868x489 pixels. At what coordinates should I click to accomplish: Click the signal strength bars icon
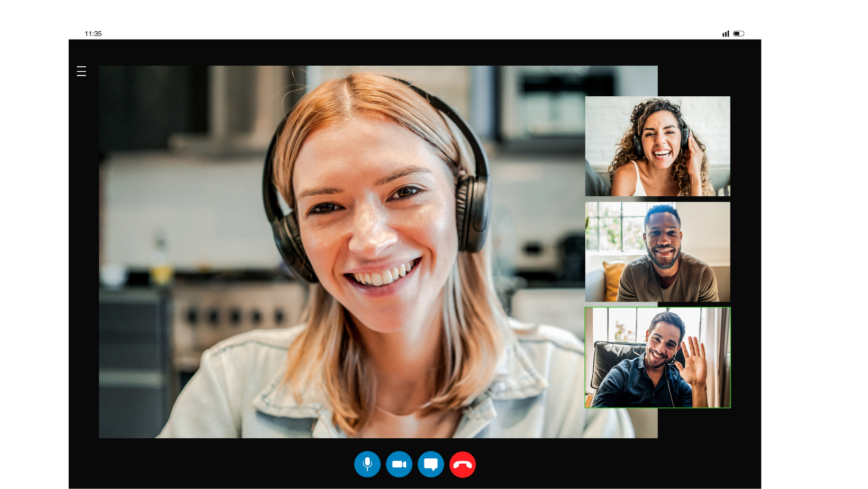tap(726, 33)
